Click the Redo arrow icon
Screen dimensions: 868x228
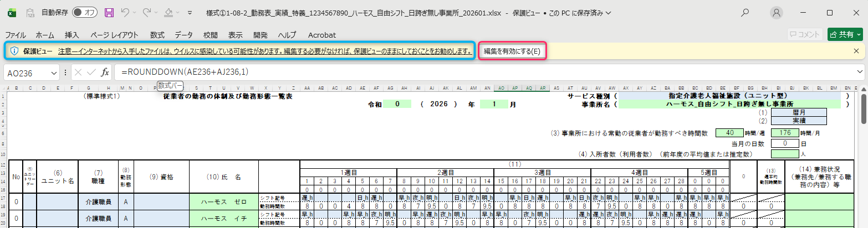pyautogui.click(x=148, y=12)
